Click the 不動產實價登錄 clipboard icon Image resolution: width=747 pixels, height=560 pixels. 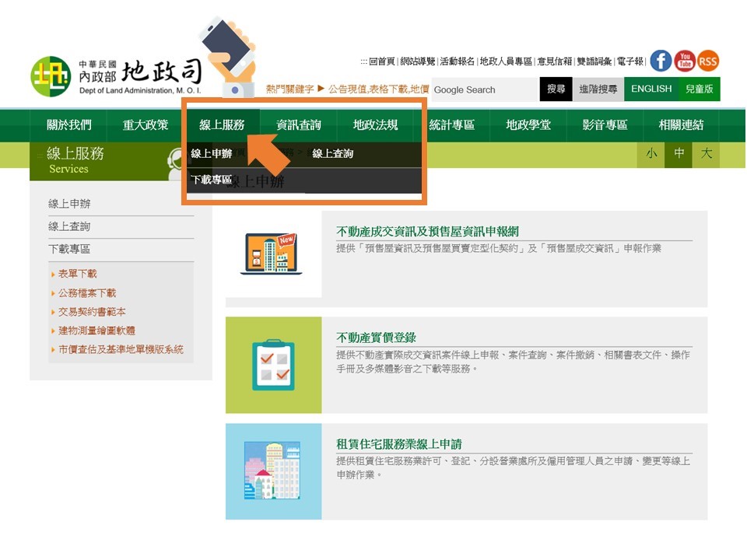(273, 365)
